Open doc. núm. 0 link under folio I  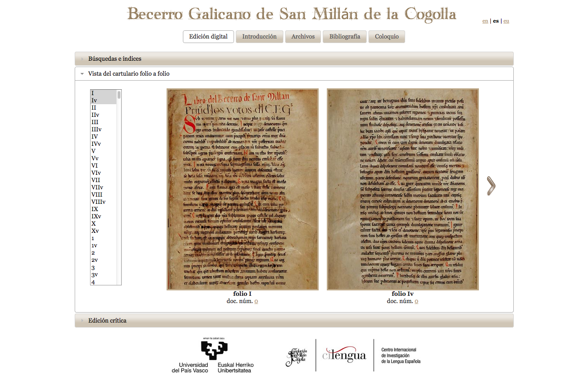pos(256,301)
